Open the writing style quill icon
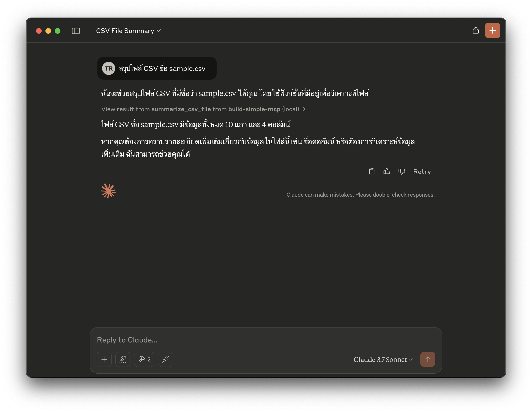This screenshot has height=412, width=532. [x=123, y=359]
